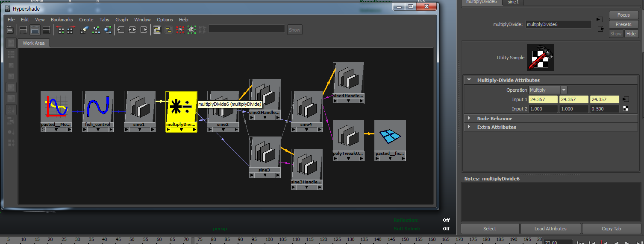Screen dimensions: 644x244
Task: Show input and output connections icon
Action: tap(132, 30)
